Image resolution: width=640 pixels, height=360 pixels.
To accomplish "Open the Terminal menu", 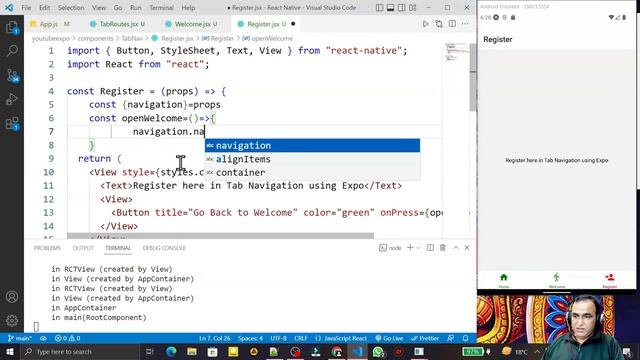I will (161, 8).
